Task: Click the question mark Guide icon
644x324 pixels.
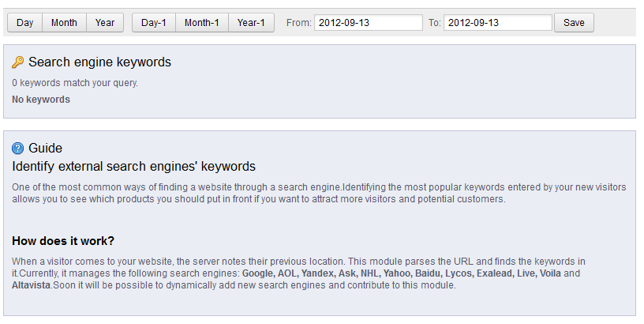Action: point(17,148)
